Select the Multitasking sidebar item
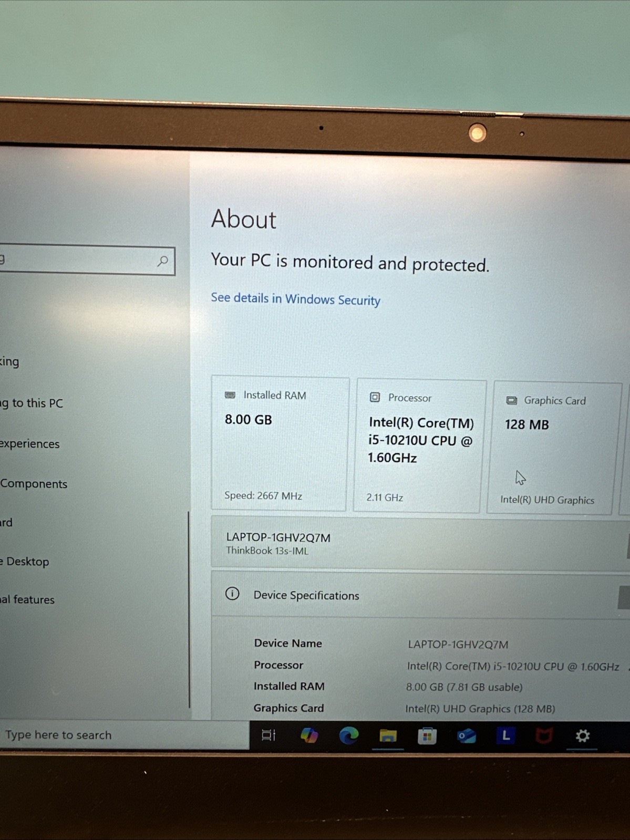 pos(9,361)
